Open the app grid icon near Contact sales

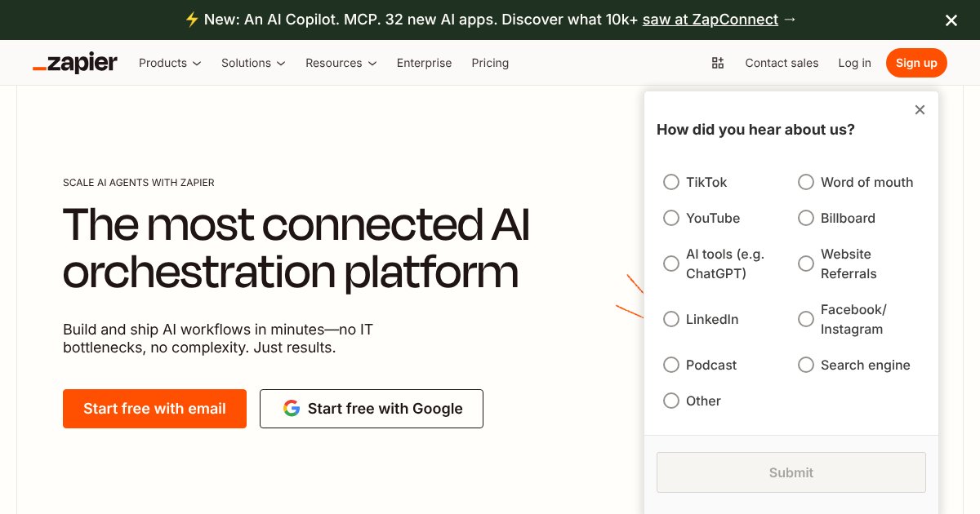pyautogui.click(x=717, y=63)
